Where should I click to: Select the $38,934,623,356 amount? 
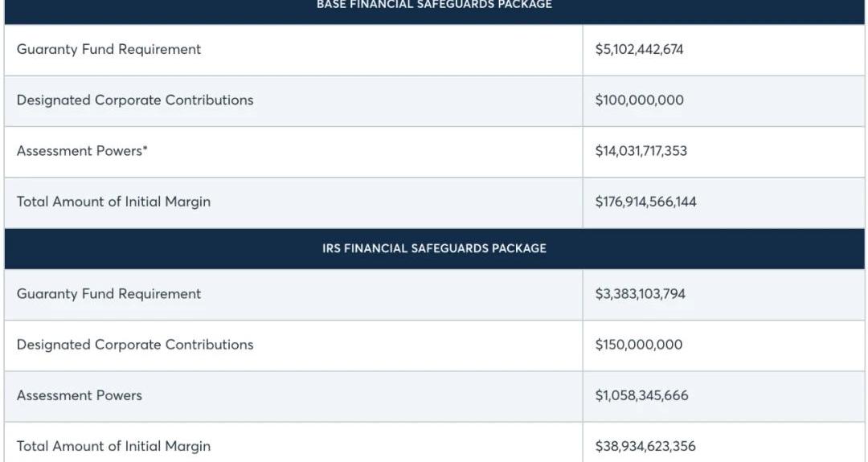[645, 446]
